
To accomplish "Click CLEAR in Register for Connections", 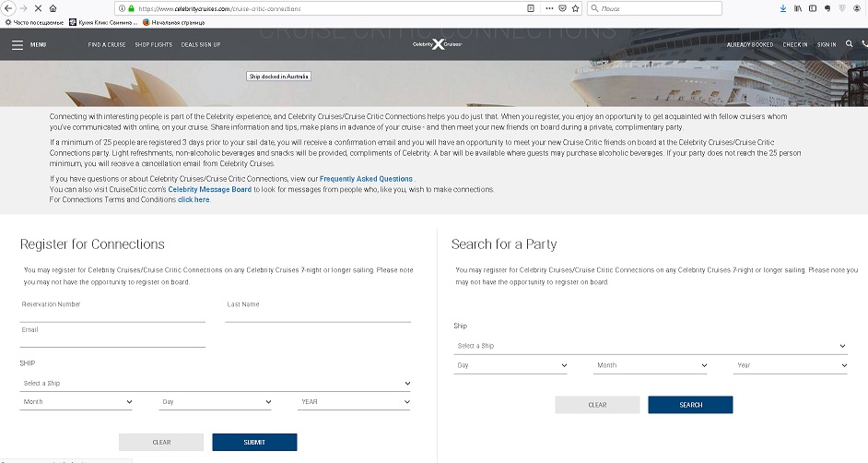I will pos(161,443).
